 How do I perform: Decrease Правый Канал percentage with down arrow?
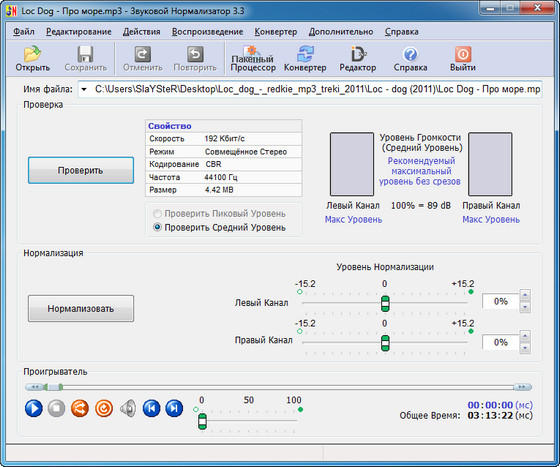(525, 347)
